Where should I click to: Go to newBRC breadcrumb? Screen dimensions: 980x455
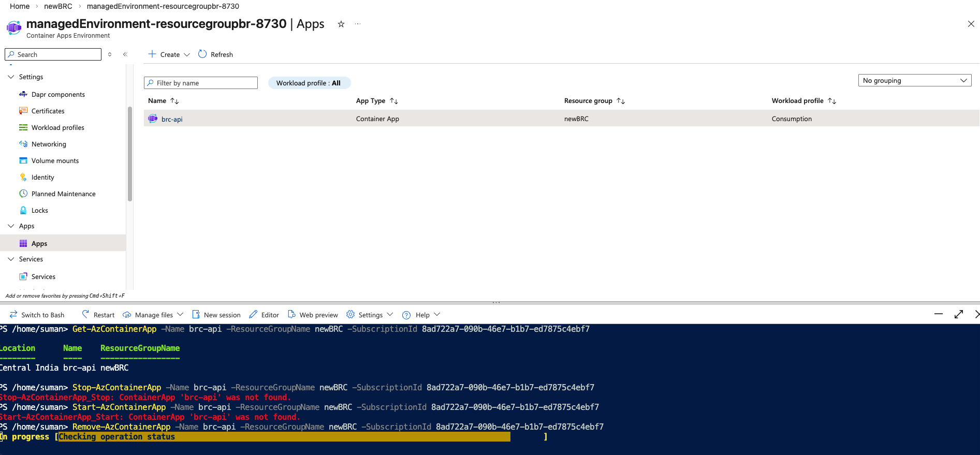tap(58, 6)
